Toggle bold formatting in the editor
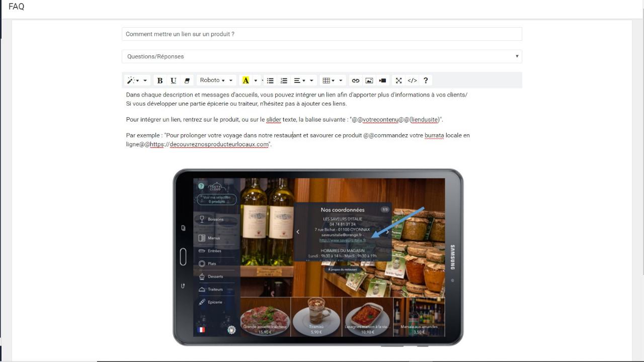This screenshot has height=362, width=644. click(159, 80)
